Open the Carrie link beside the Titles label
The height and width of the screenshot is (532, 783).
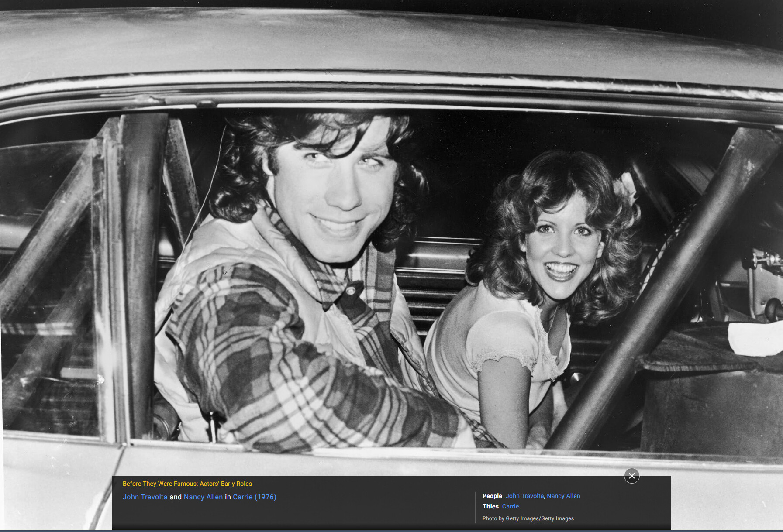pyautogui.click(x=511, y=506)
